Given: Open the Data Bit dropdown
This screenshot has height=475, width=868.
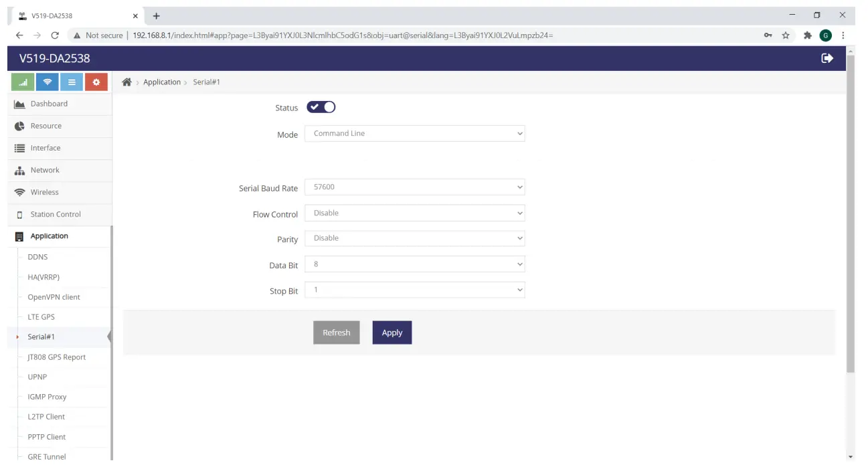Looking at the screenshot, I should (x=415, y=264).
